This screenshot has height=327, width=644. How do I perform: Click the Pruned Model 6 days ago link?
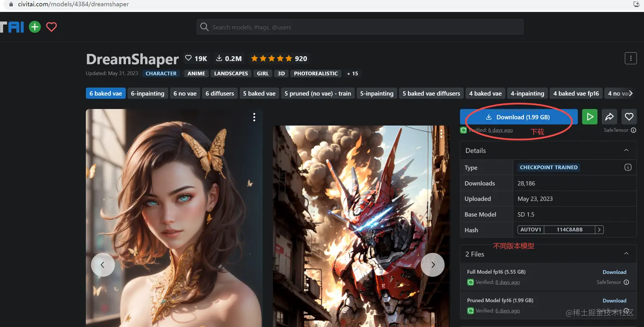[508, 311]
